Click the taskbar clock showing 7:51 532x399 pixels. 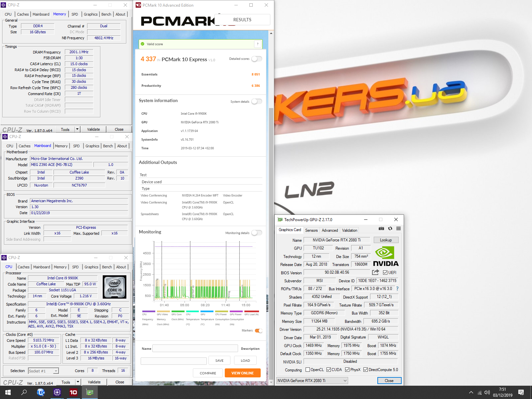(502, 392)
